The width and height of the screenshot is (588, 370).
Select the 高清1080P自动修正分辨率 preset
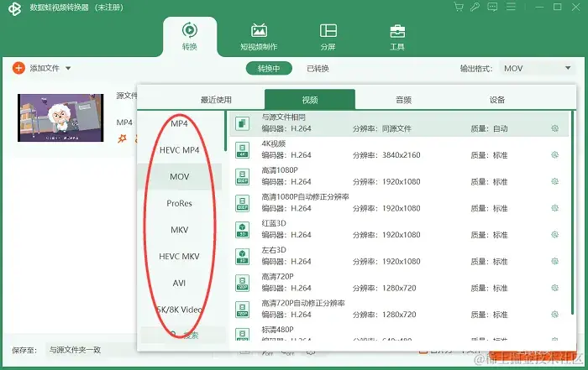coord(399,203)
